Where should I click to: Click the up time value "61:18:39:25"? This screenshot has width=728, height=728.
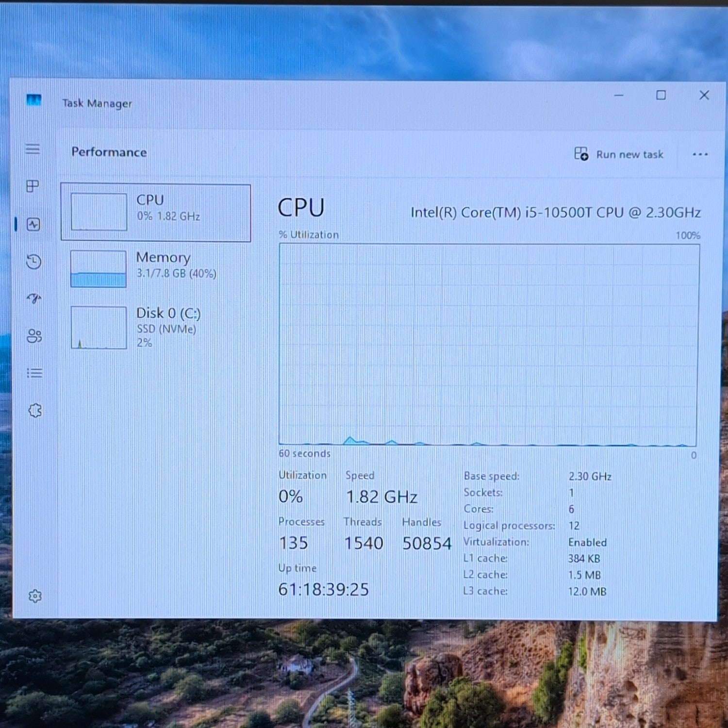click(324, 590)
